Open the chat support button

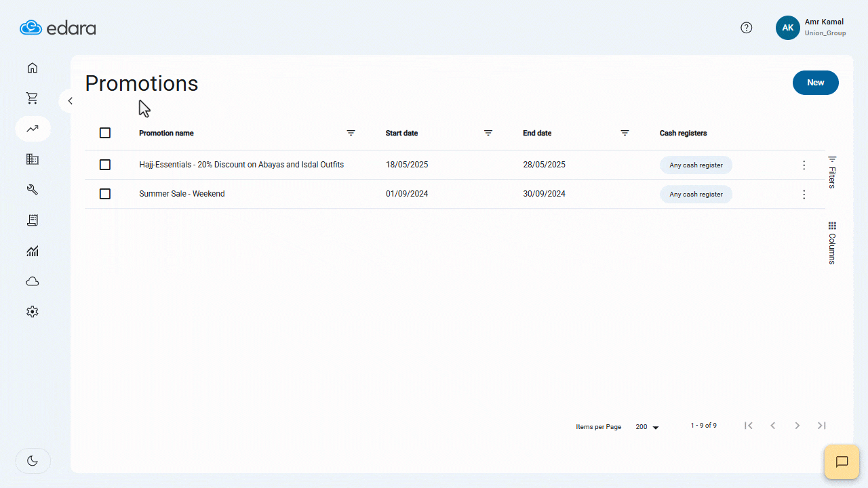pyautogui.click(x=842, y=462)
